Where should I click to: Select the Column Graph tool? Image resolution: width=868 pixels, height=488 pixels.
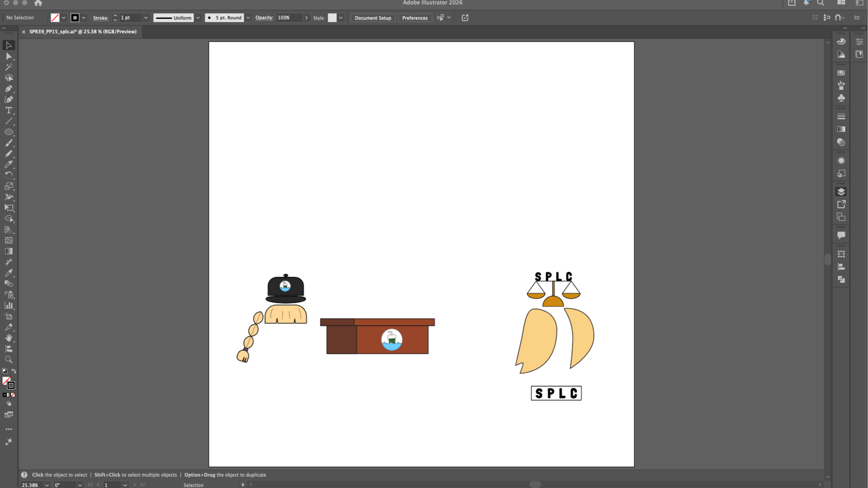coord(9,305)
